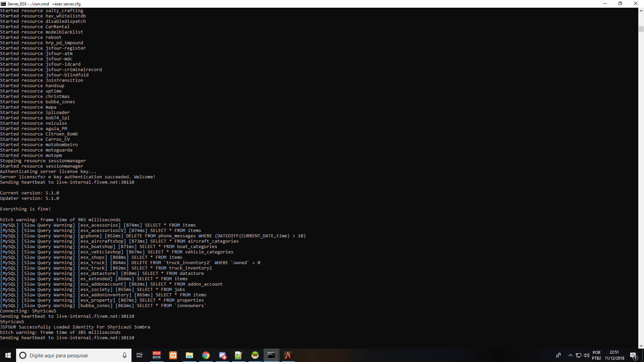Launch HeidiSQL from the taskbar

click(x=255, y=355)
